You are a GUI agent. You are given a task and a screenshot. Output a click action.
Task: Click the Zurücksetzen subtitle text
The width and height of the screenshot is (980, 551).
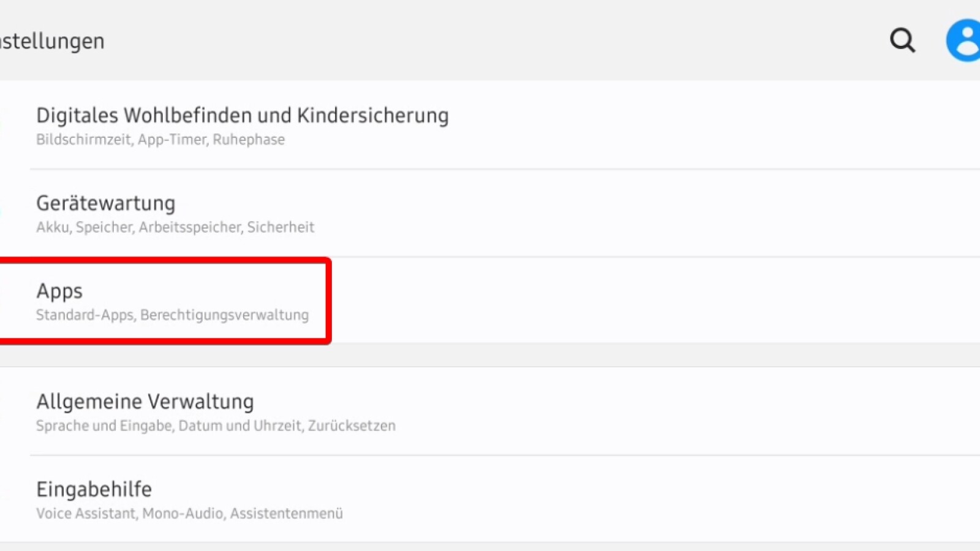[x=352, y=425]
